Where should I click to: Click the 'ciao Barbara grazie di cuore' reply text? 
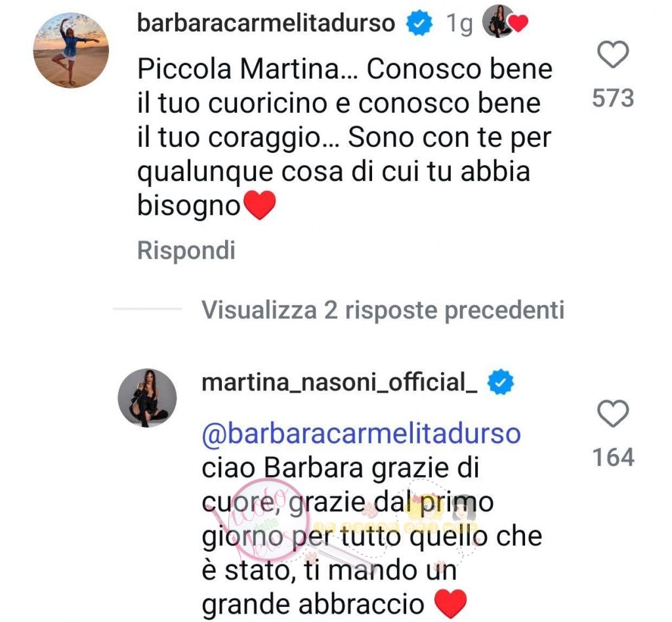coord(372,536)
